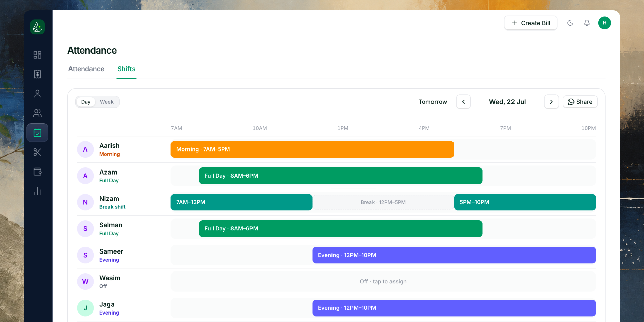This screenshot has height=322, width=644.
Task: Open Nizam's 7AM–12PM shift segment
Action: click(241, 202)
